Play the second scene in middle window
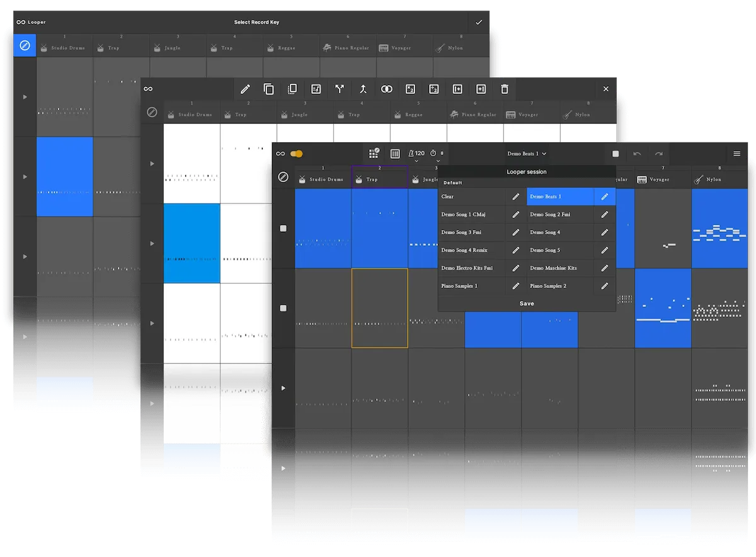The width and height of the screenshot is (756, 557). (x=152, y=243)
